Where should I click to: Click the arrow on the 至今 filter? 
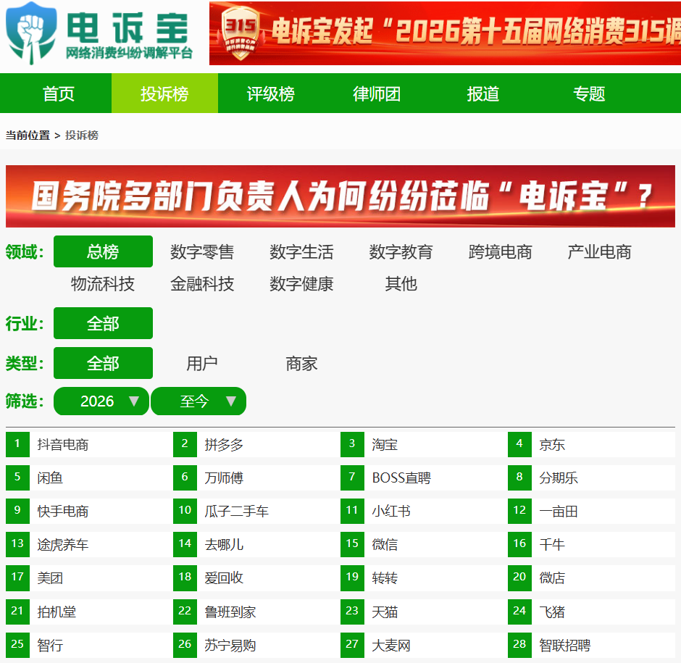click(231, 401)
